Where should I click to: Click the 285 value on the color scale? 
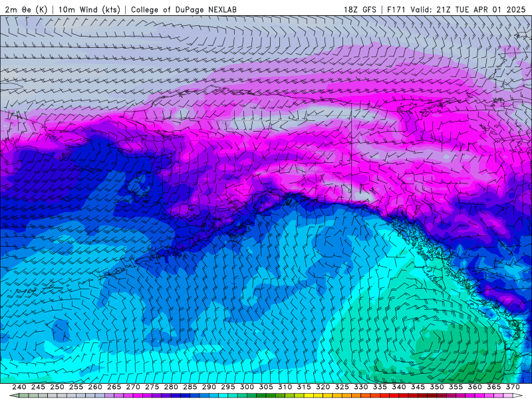pos(190,387)
